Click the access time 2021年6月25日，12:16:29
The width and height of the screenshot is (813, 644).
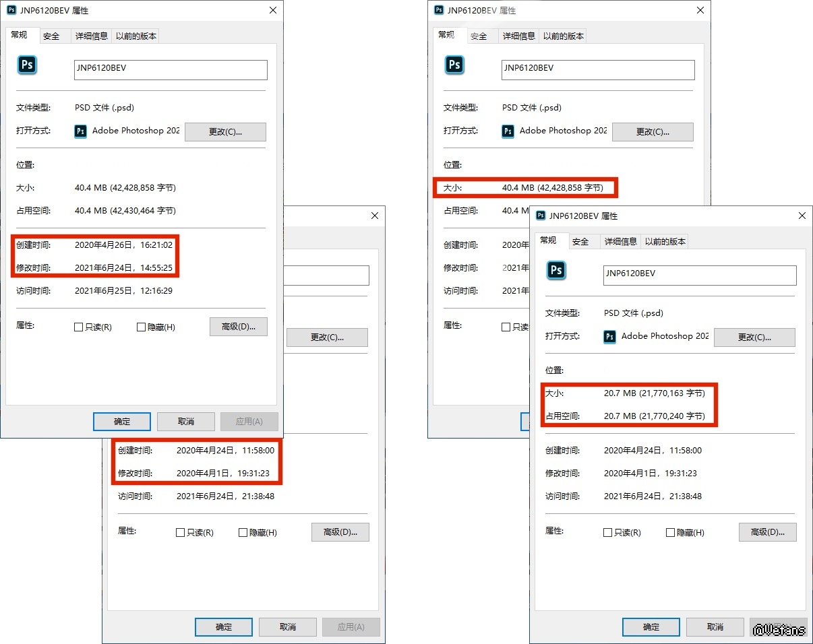click(123, 291)
